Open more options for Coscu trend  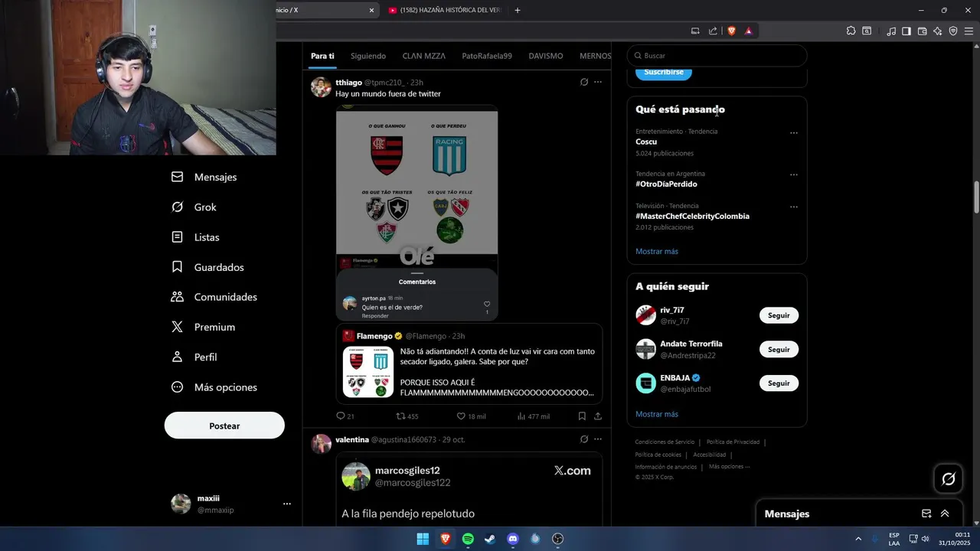coord(794,133)
